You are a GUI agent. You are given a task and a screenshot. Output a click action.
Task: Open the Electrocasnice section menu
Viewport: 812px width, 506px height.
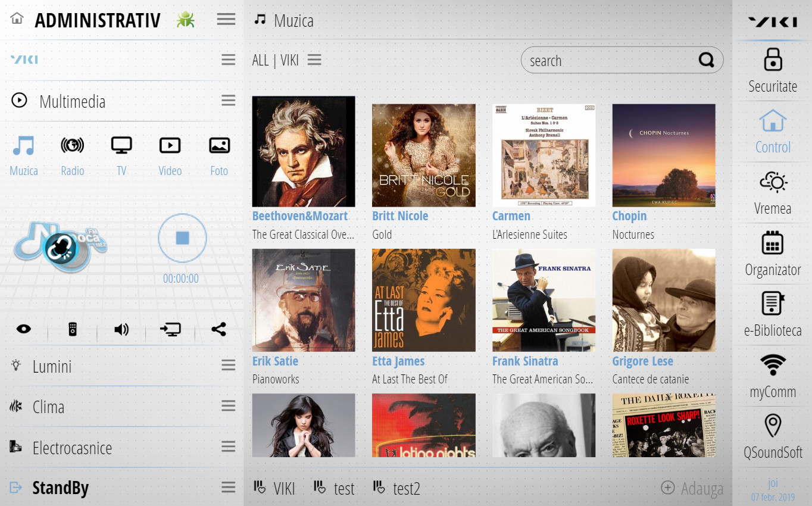pos(228,446)
